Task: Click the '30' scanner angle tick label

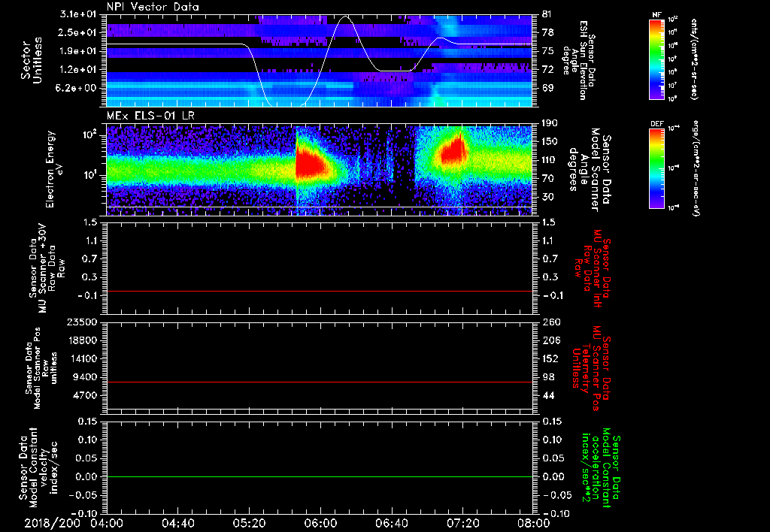Action: click(x=548, y=197)
